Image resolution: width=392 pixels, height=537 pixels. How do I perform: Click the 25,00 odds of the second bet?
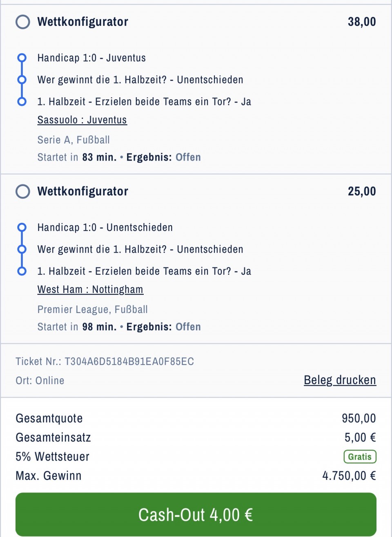(362, 191)
